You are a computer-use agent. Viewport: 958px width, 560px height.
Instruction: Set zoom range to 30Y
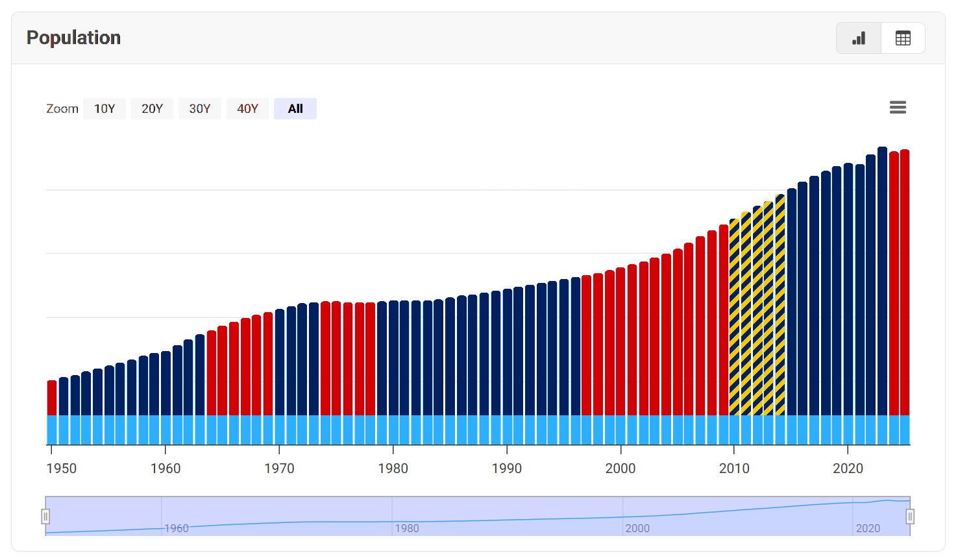point(200,109)
